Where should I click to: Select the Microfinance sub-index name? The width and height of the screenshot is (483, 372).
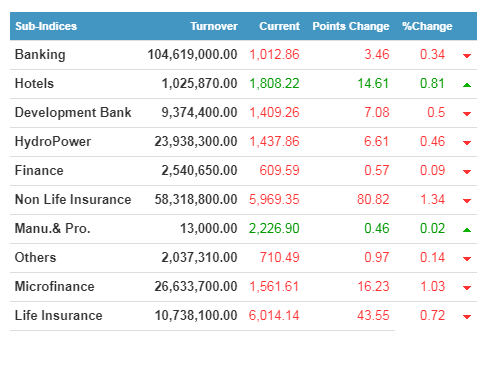pos(55,286)
